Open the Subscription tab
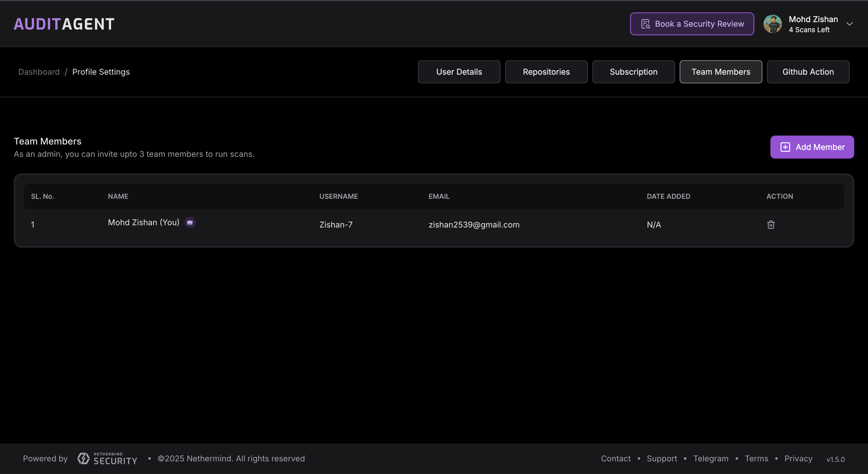The image size is (868, 474). coord(633,72)
